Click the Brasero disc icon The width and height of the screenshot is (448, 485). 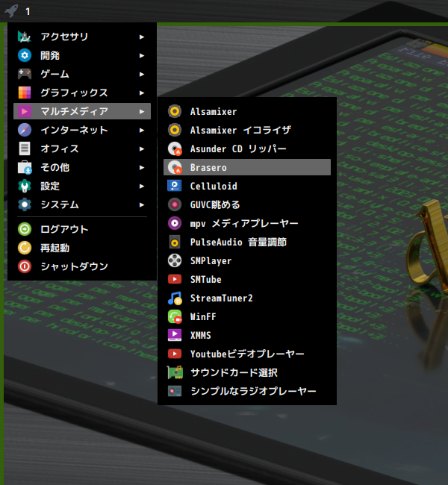pos(175,167)
